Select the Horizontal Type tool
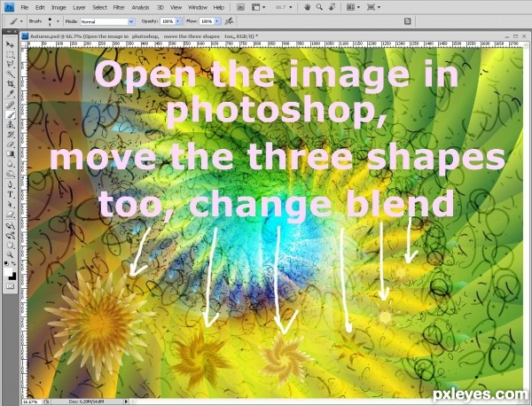532x406 pixels. (10, 195)
